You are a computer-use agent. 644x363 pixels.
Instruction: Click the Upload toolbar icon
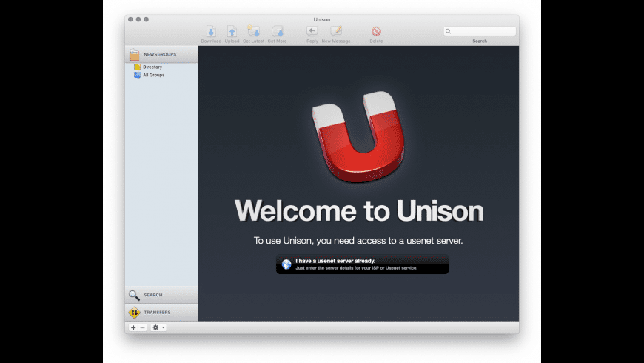[232, 31]
